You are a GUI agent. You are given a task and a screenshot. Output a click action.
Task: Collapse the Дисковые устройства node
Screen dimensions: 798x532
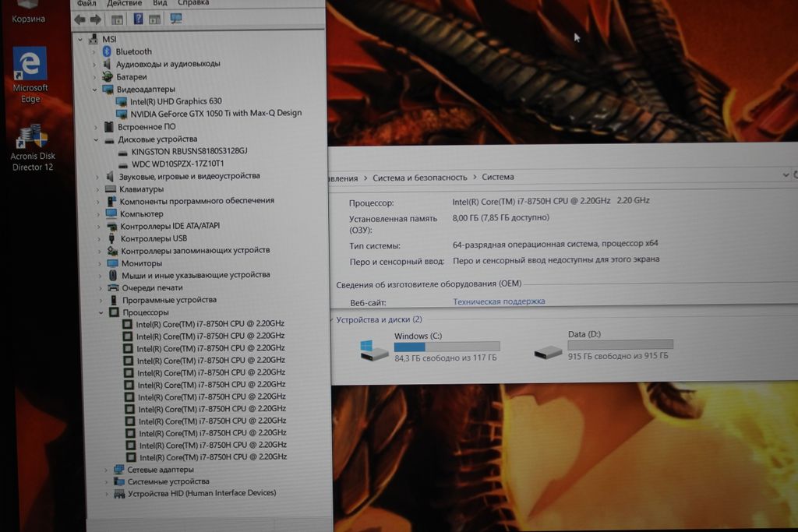(x=96, y=139)
